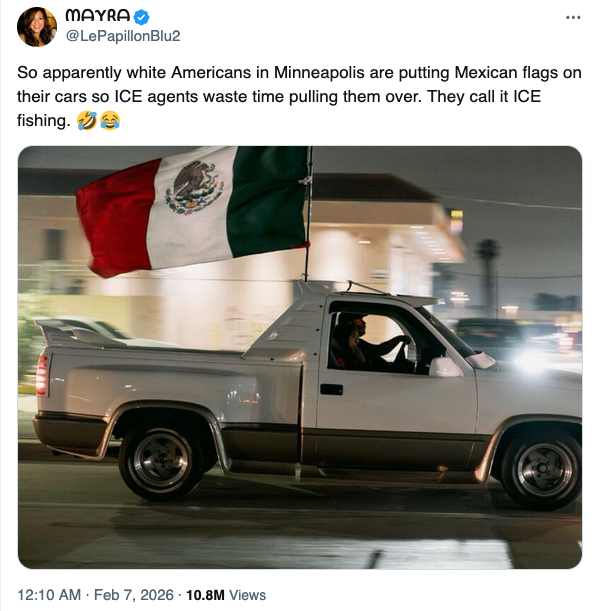The image size is (598, 611).
Task: Open the MAYRA display name link
Action: click(98, 16)
